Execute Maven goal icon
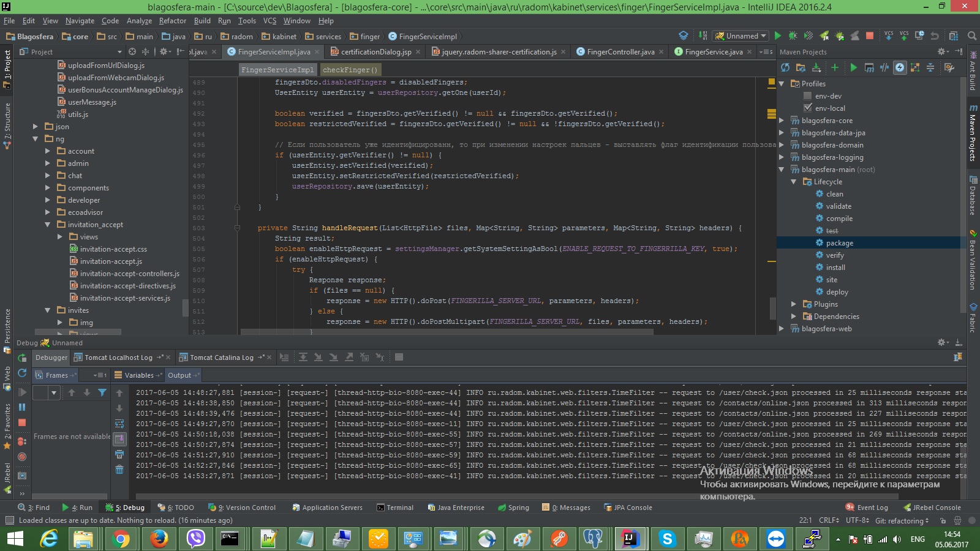The height and width of the screenshot is (551, 980). (869, 67)
